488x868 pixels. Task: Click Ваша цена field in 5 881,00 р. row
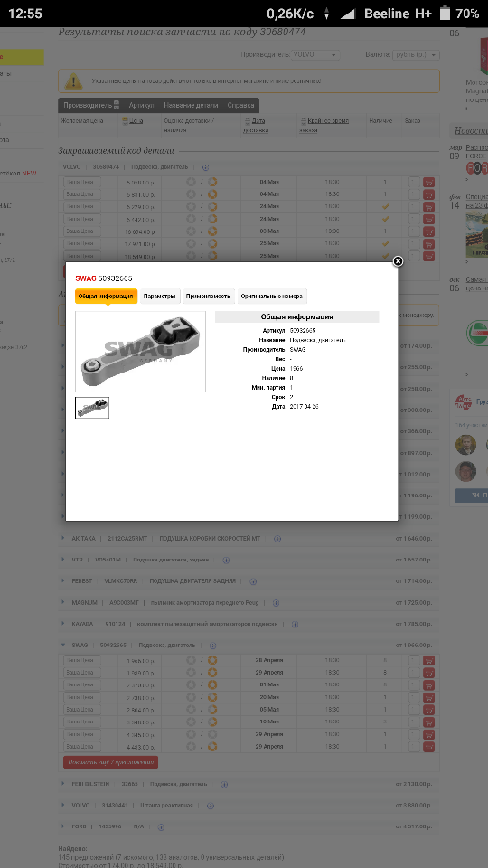pyautogui.click(x=82, y=194)
